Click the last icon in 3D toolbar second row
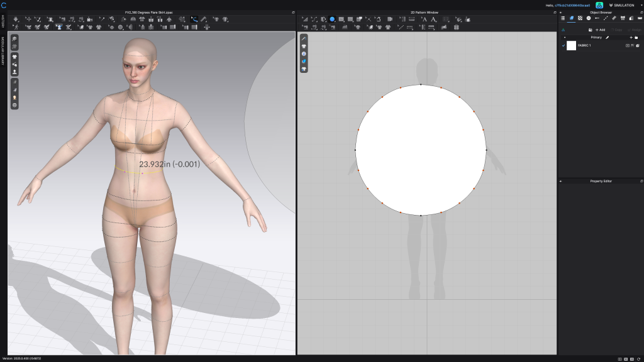Viewport: 644px width, 362px height. [206, 27]
